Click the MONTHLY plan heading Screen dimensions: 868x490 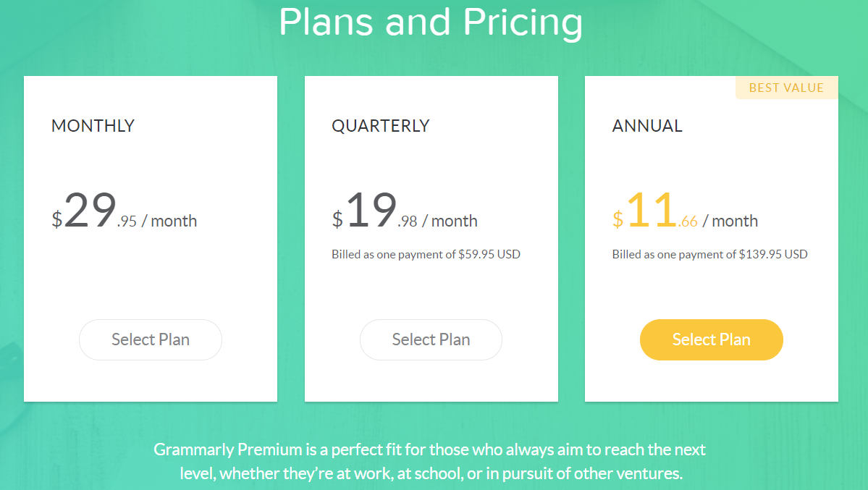[93, 126]
